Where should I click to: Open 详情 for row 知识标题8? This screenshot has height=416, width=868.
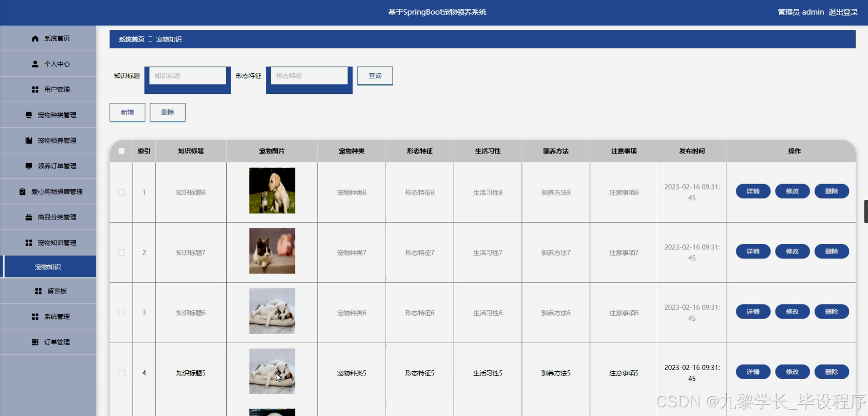pos(753,191)
